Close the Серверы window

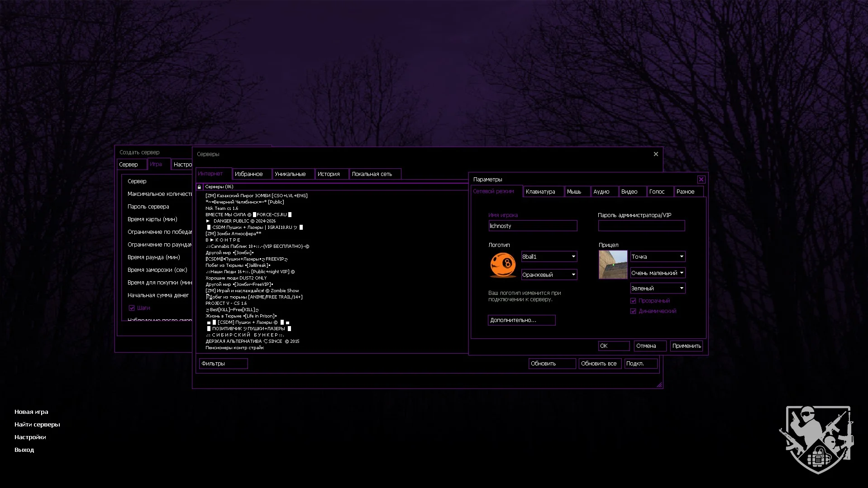pyautogui.click(x=656, y=154)
